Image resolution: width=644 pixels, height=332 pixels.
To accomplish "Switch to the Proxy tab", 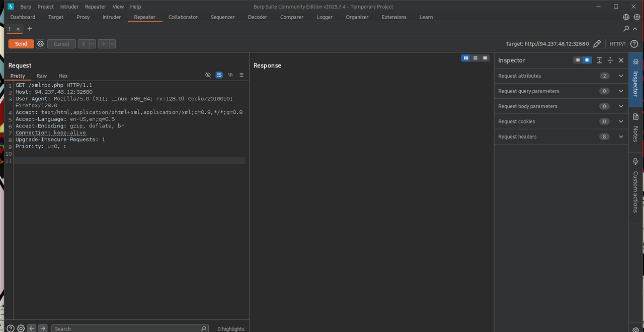I will click(83, 17).
